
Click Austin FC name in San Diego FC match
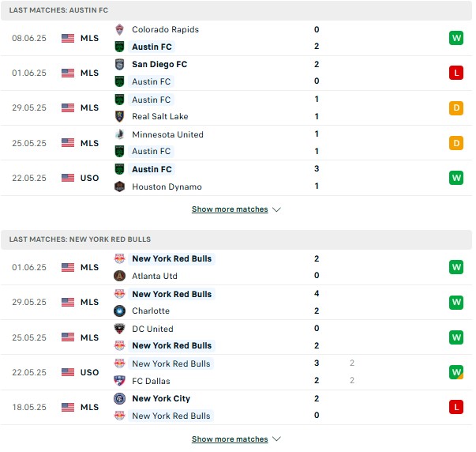tap(152, 81)
